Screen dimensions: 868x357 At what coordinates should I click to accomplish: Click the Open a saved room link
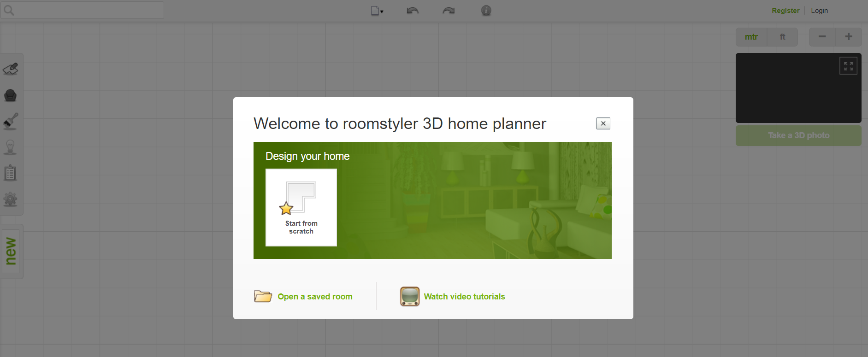(x=315, y=297)
